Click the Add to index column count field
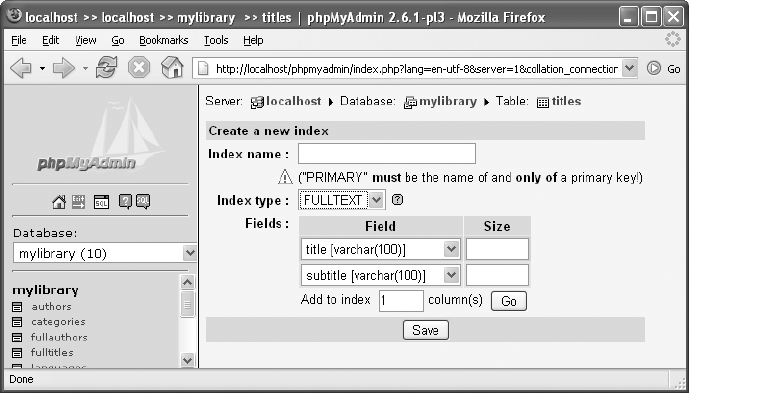765x393 pixels. (x=401, y=300)
